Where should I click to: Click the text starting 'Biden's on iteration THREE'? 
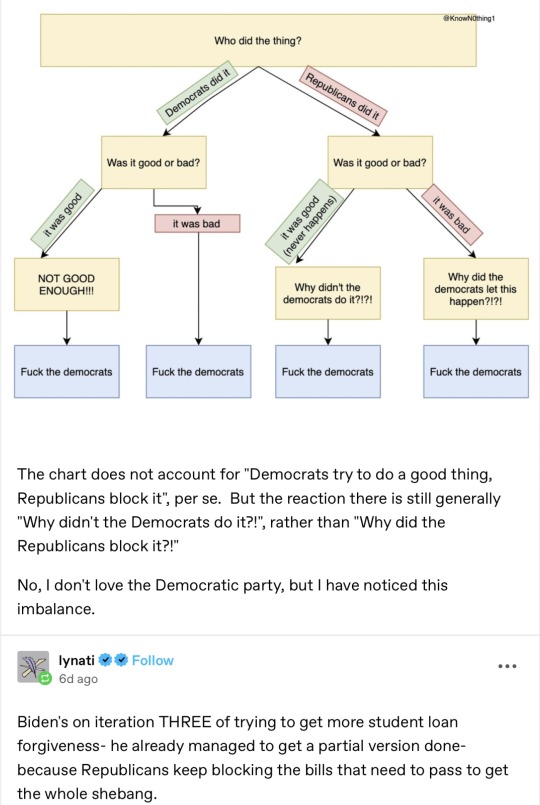262,758
